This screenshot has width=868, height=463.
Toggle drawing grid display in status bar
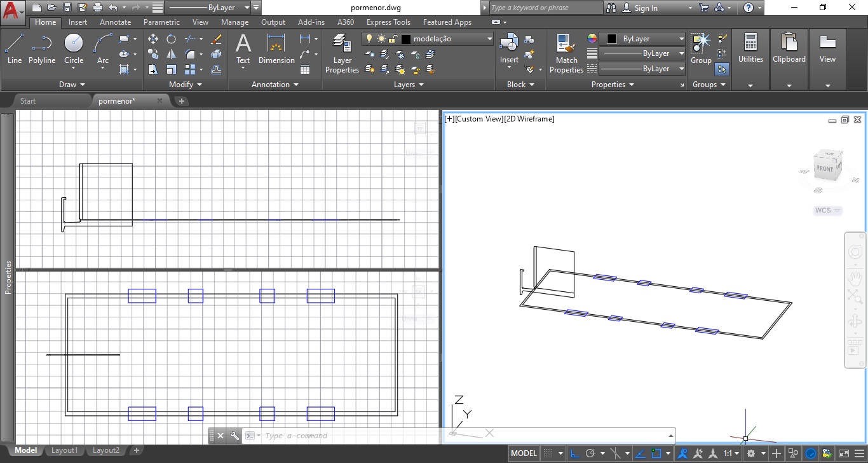click(x=548, y=453)
